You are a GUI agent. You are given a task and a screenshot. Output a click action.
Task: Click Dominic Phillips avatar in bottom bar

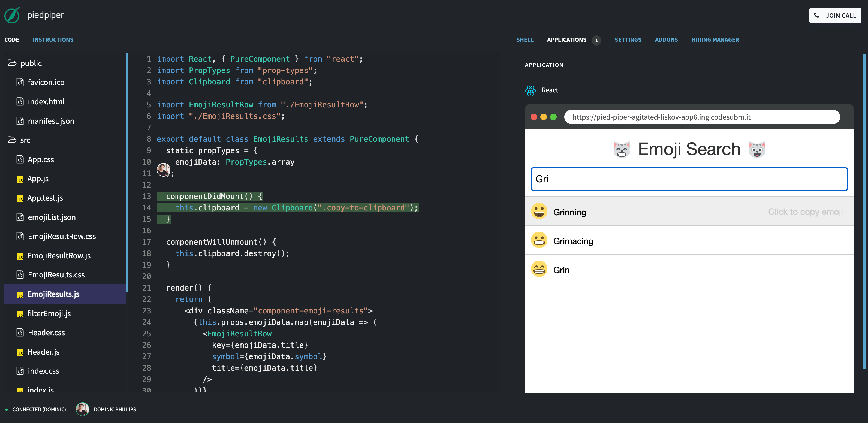tap(83, 409)
